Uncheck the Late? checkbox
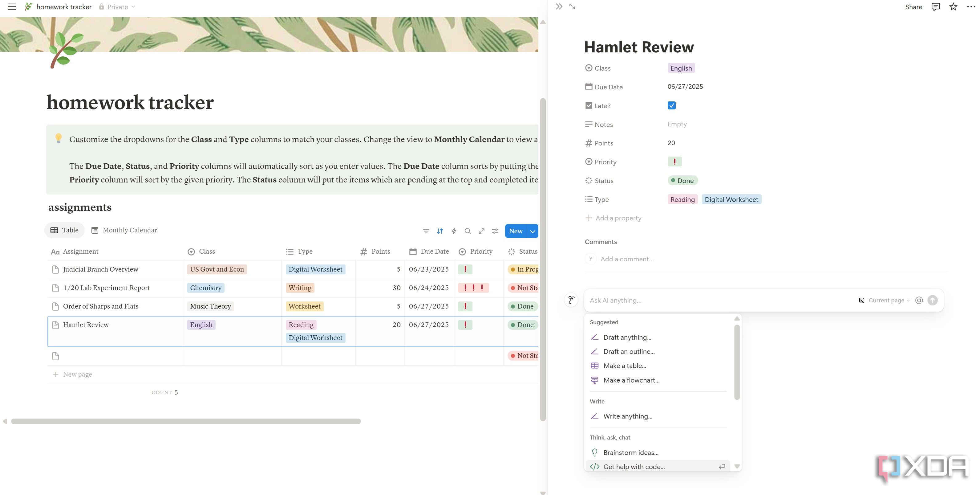The image size is (980, 495). click(671, 105)
